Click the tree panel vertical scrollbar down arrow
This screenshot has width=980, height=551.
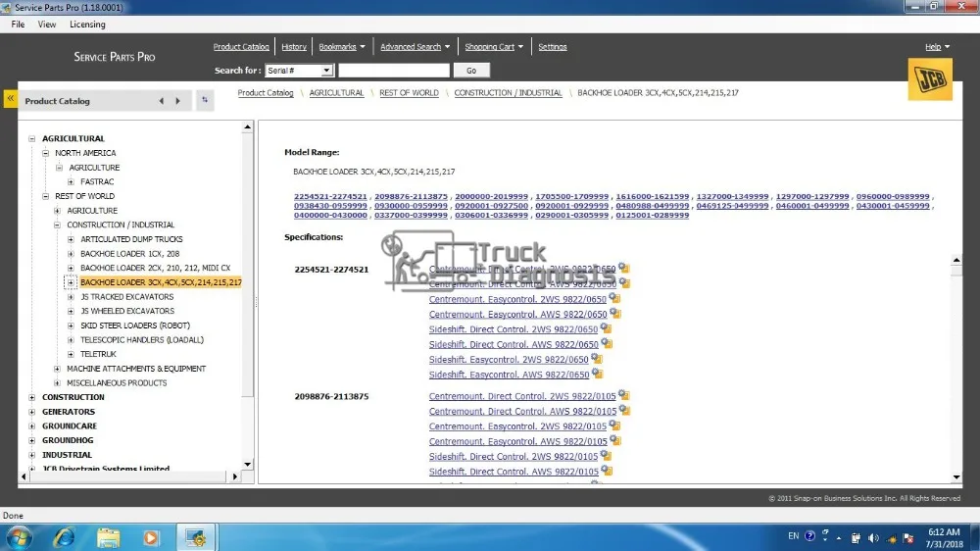[248, 464]
